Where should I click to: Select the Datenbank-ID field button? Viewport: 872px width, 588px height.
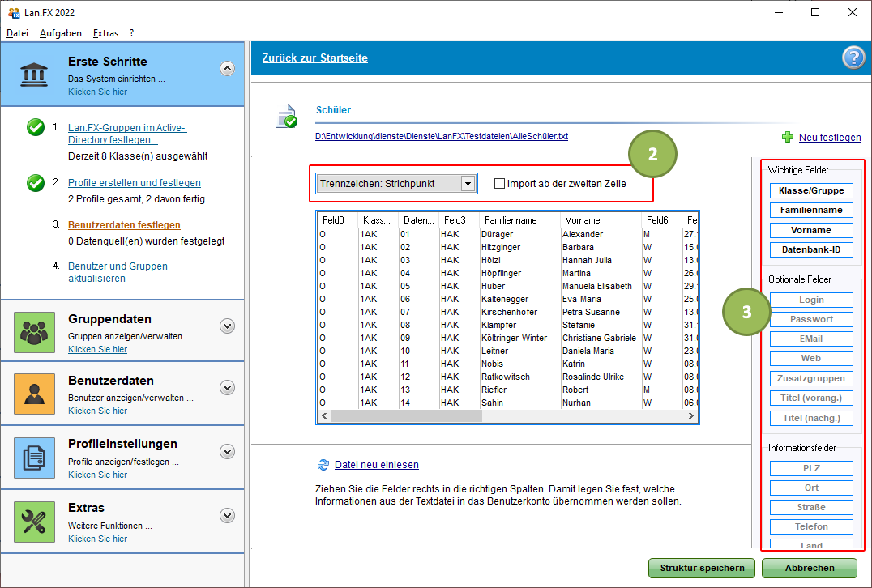pos(811,249)
